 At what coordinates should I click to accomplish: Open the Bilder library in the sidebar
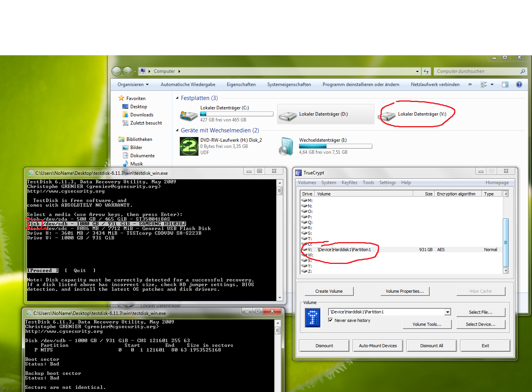[132, 148]
